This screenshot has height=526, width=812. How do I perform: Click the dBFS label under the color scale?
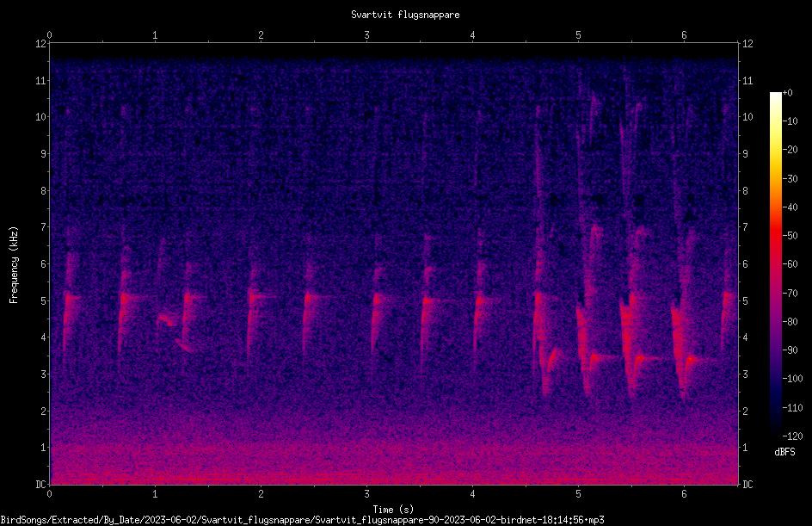784,452
